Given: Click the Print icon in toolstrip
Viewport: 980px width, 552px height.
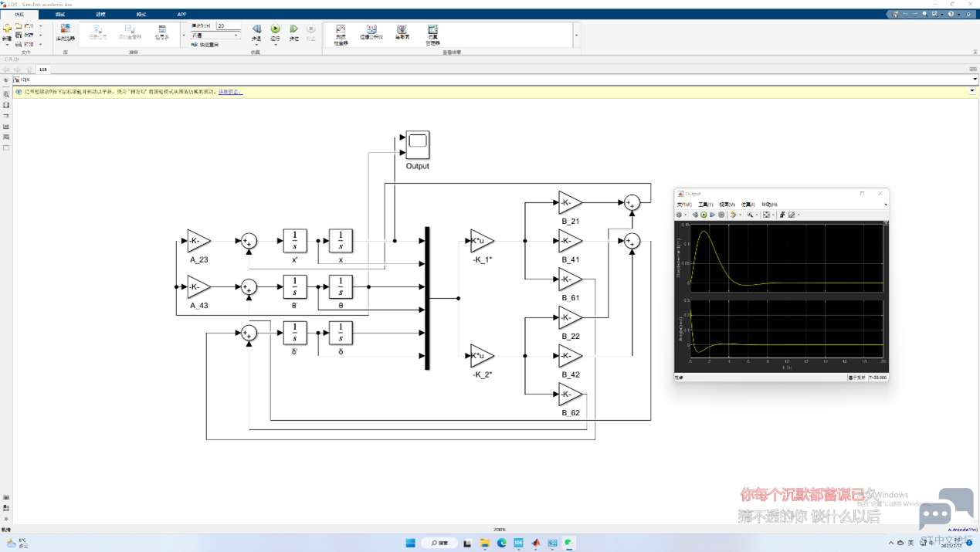Looking at the screenshot, I should point(19,44).
